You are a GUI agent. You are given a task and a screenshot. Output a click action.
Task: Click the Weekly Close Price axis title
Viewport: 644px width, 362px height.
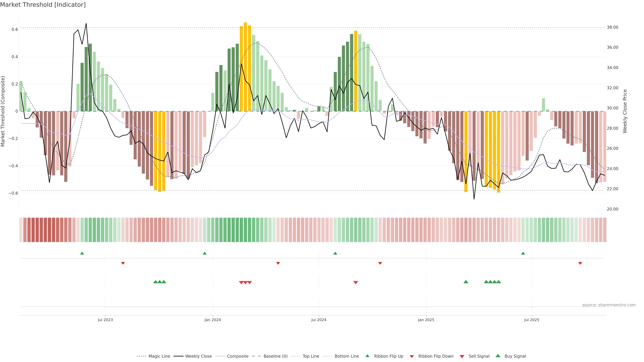click(x=625, y=111)
